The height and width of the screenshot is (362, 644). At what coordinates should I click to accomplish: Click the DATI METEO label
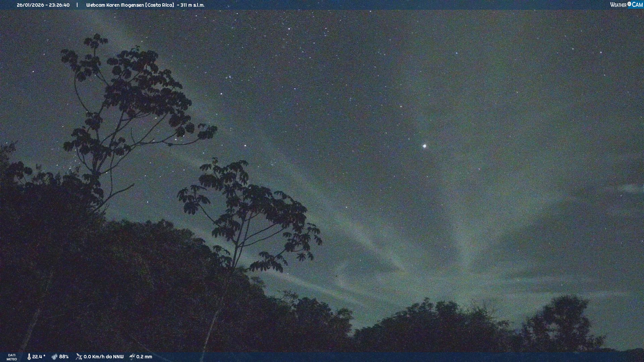coord(12,357)
